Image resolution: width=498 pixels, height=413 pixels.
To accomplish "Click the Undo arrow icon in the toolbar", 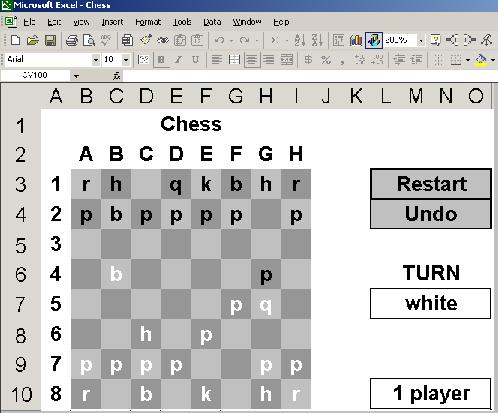I will pos(219,40).
